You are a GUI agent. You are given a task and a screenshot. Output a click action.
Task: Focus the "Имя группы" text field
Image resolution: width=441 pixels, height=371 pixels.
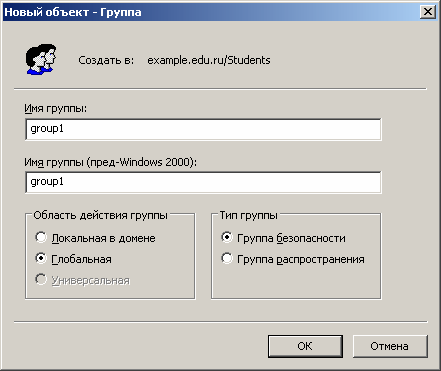(203, 129)
